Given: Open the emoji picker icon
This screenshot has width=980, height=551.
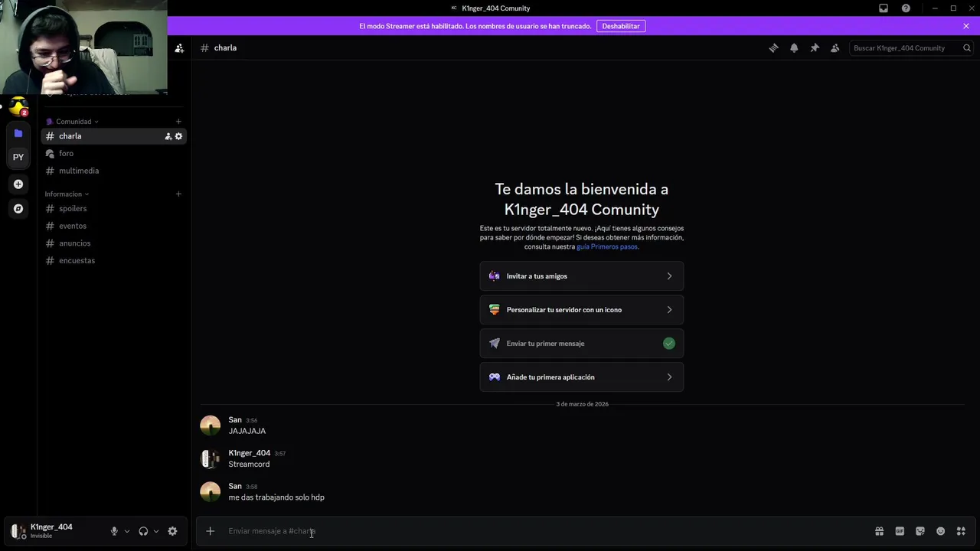Looking at the screenshot, I should point(940,531).
